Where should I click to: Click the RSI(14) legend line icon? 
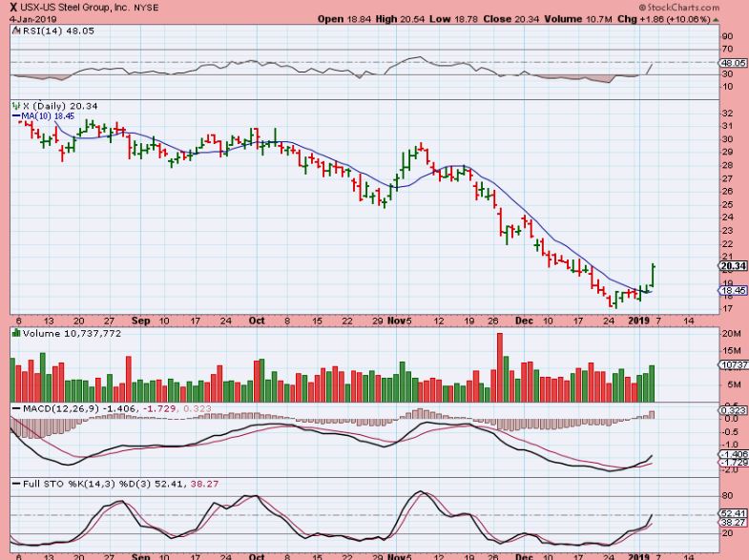pyautogui.click(x=16, y=31)
